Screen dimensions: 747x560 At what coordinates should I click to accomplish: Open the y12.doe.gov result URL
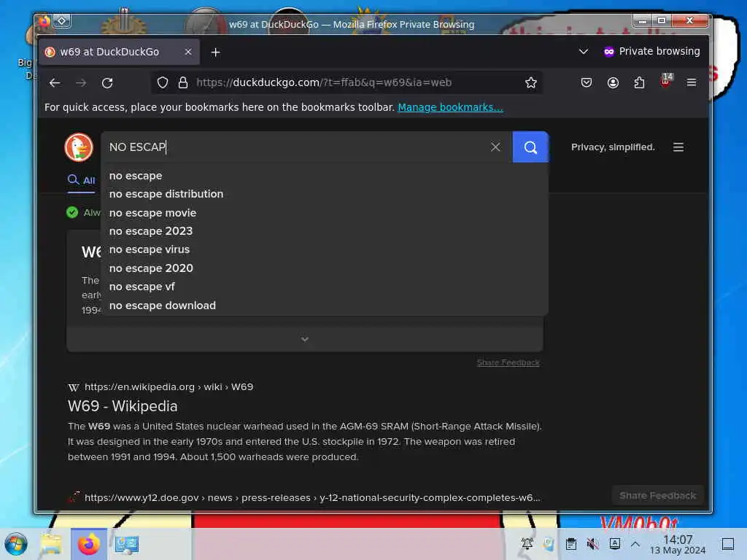pyautogui.click(x=312, y=497)
